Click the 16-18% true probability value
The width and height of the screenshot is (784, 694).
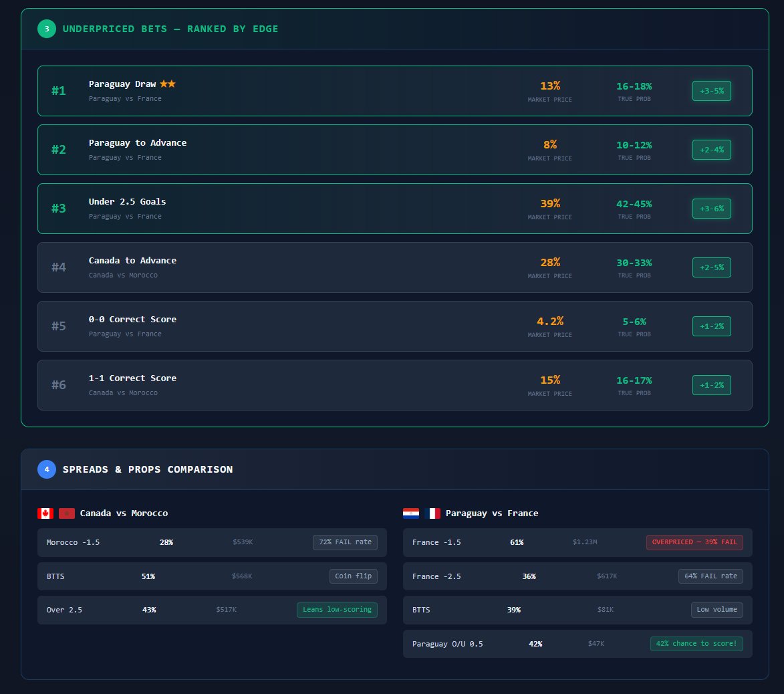click(634, 86)
